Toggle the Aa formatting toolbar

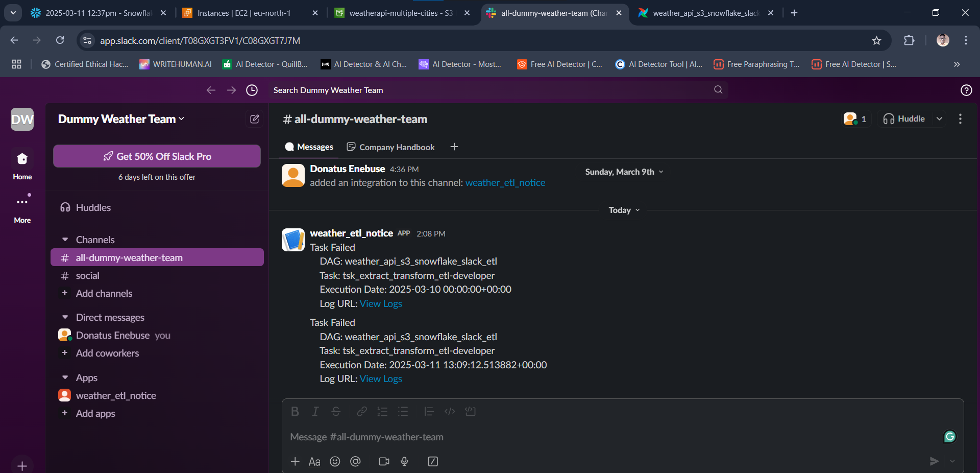314,462
